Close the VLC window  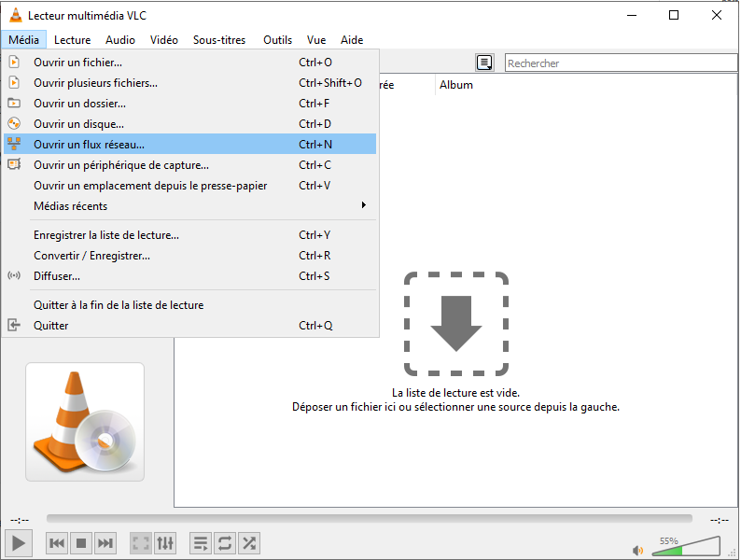click(x=717, y=15)
